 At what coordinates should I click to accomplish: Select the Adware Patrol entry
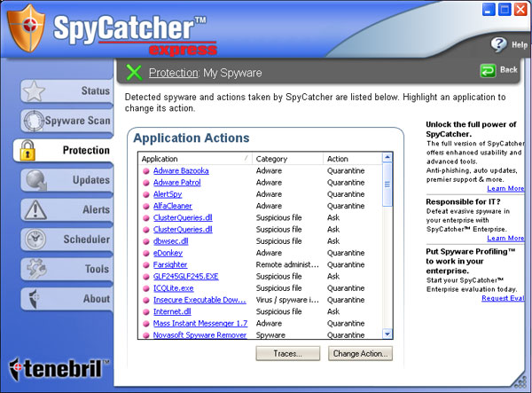(x=176, y=183)
